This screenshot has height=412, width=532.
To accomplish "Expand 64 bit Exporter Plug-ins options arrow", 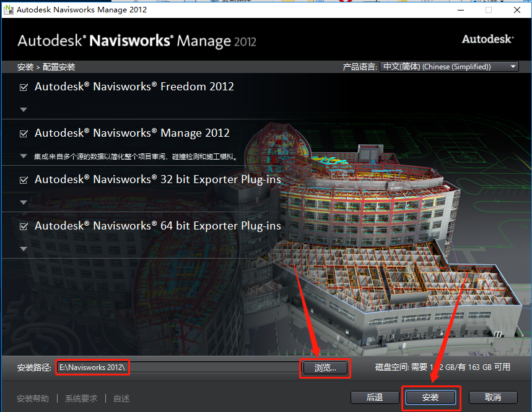I will coord(24,249).
